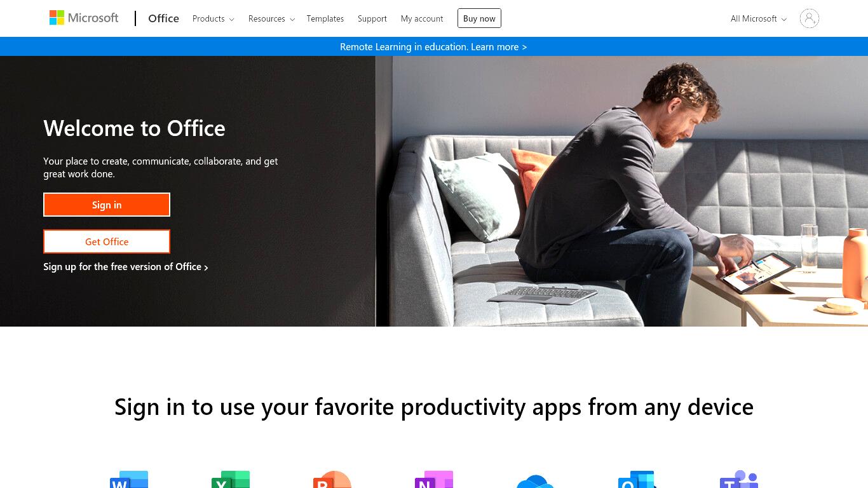Open the Teams app icon
The height and width of the screenshot is (488, 868).
pyautogui.click(x=739, y=479)
